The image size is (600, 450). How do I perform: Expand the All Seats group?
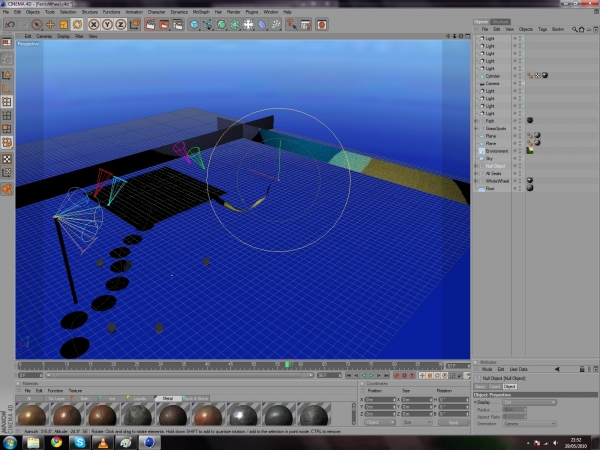(476, 173)
